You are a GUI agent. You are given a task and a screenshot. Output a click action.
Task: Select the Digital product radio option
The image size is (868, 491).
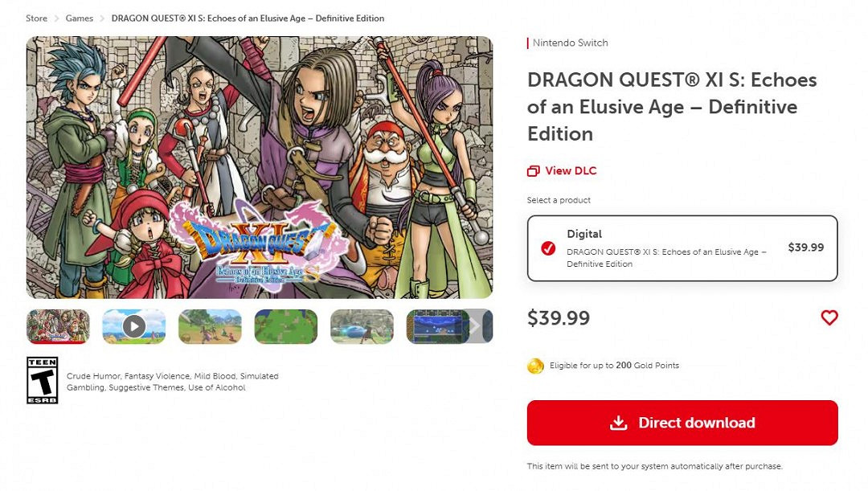click(548, 248)
